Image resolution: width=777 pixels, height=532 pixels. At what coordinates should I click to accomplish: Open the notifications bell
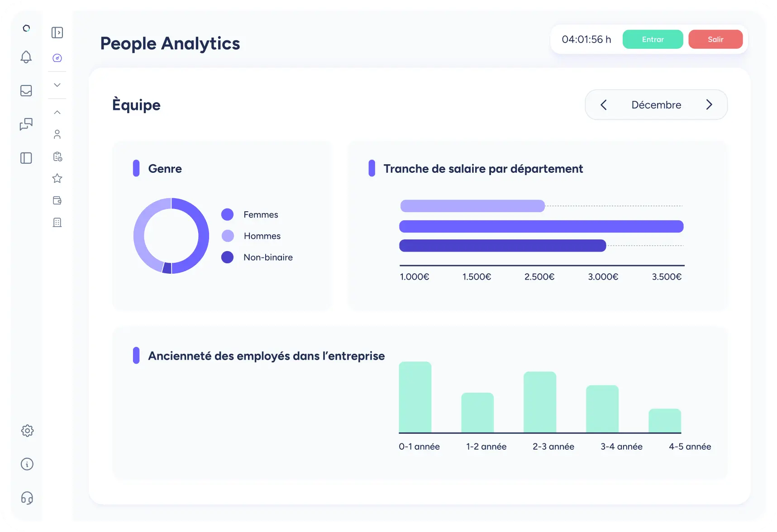[x=26, y=57]
